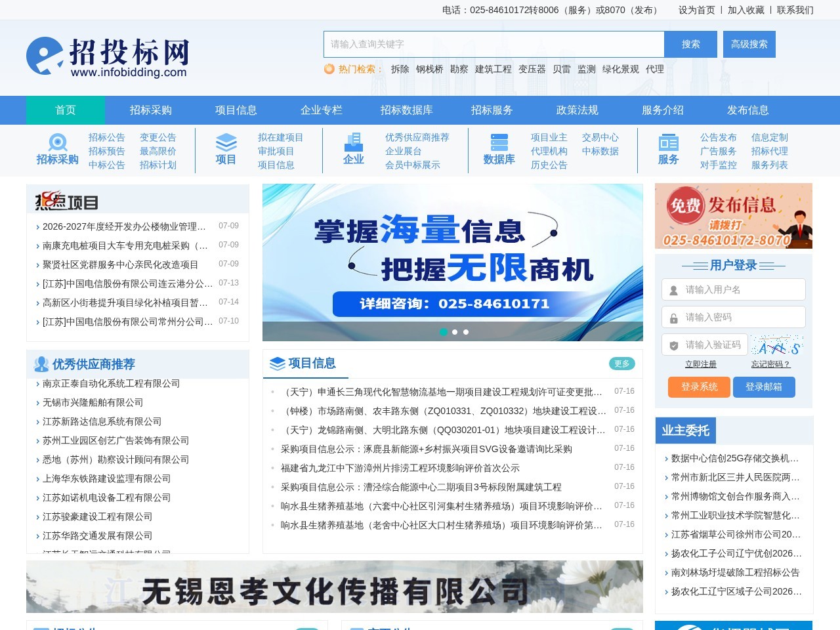840x630 pixels.
Task: Focus the 请输入用户名 field
Action: pos(734,289)
